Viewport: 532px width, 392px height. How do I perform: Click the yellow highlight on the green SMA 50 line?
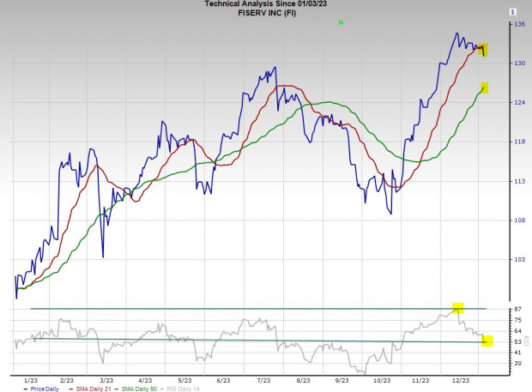[485, 87]
